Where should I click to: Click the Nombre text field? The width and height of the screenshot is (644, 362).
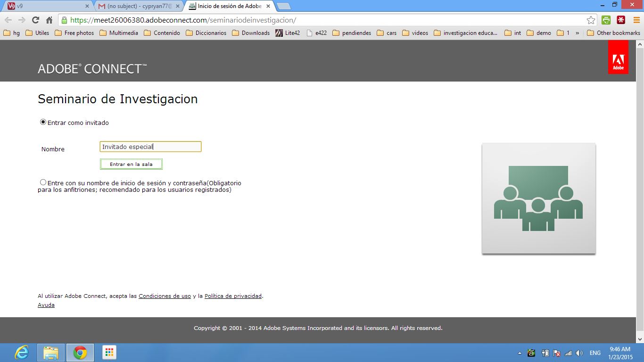point(150,147)
